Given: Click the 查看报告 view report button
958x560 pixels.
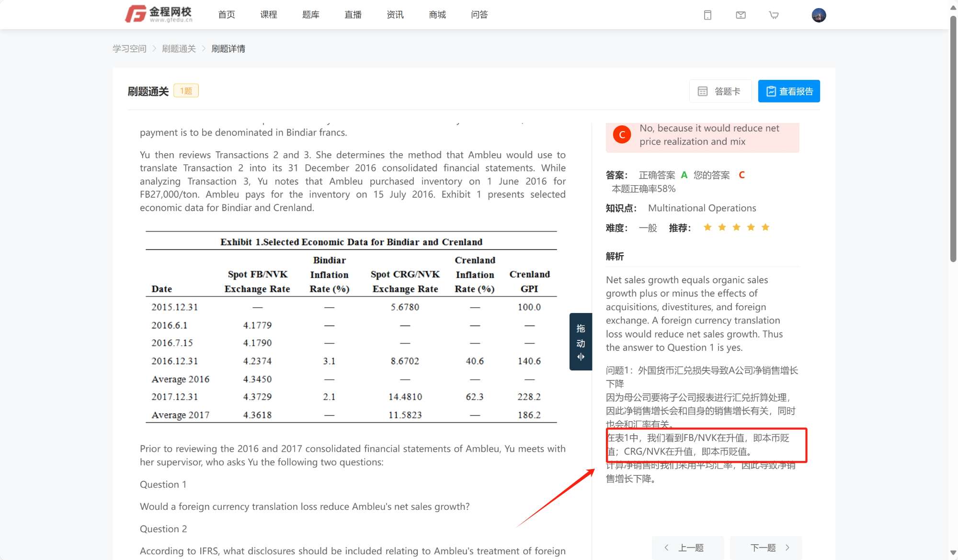Looking at the screenshot, I should pos(789,91).
